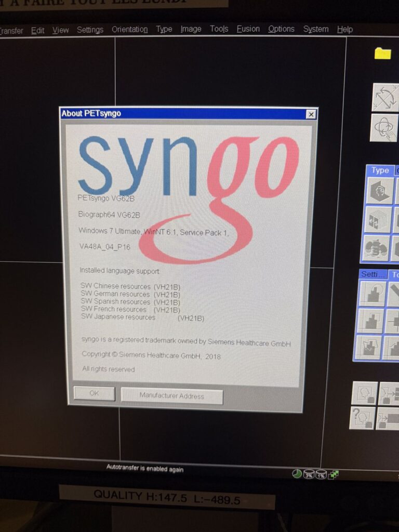This screenshot has width=399, height=532.
Task: Click the free 3D rotation orbit icon
Action: pyautogui.click(x=383, y=128)
